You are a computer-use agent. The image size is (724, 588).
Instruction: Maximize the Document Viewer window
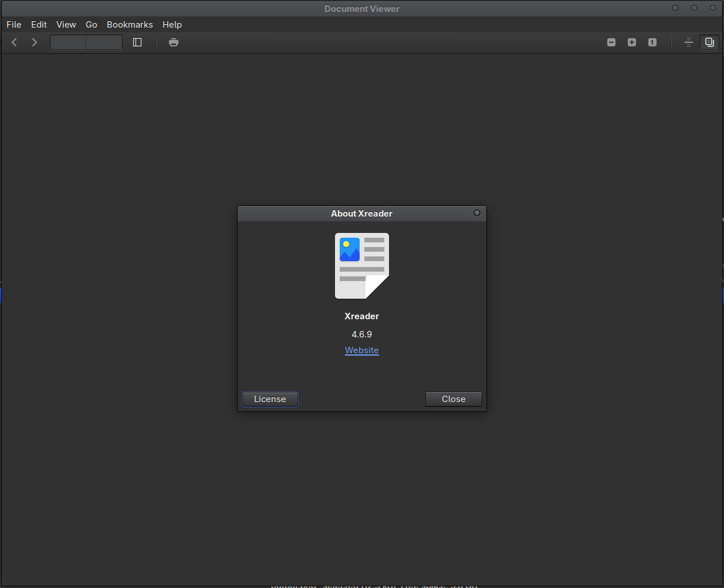click(x=694, y=8)
